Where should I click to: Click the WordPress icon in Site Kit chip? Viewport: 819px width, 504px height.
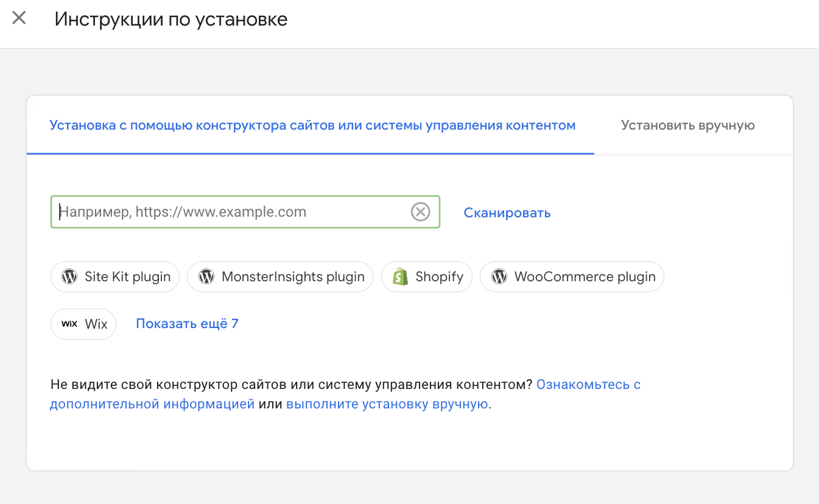[69, 277]
